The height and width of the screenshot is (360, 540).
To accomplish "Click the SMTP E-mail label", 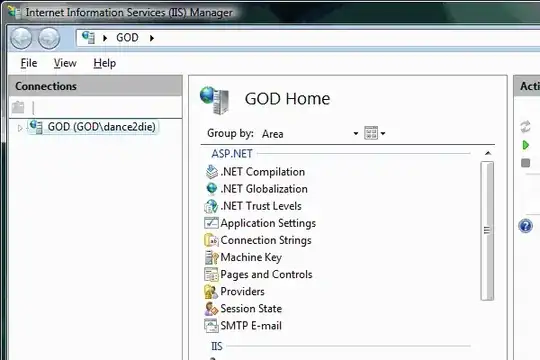I will click(251, 326).
